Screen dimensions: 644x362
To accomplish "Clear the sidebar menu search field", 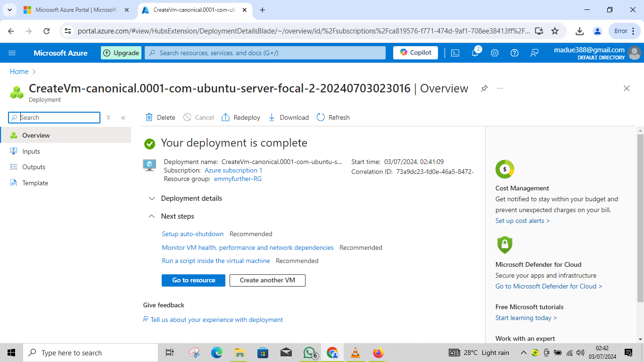I will coord(108,117).
